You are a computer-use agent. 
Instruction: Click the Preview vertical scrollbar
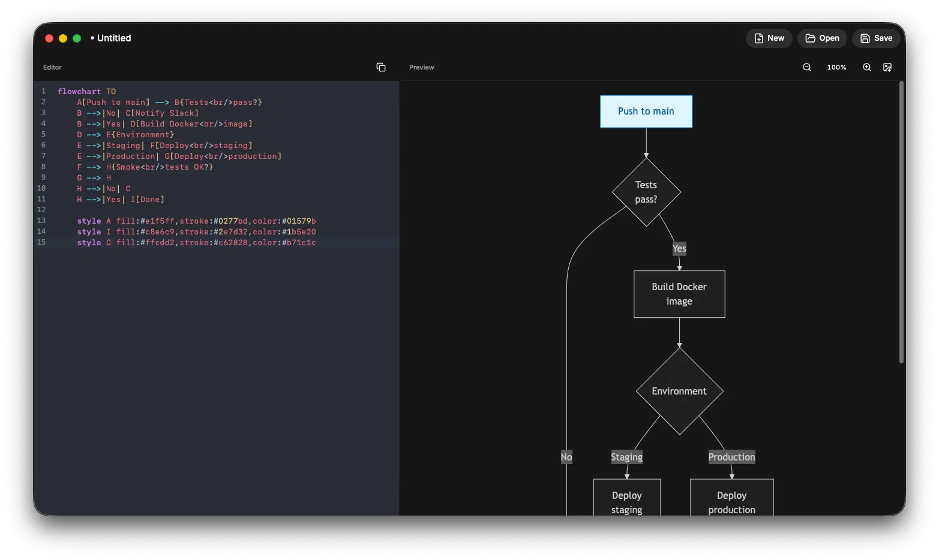[901, 222]
